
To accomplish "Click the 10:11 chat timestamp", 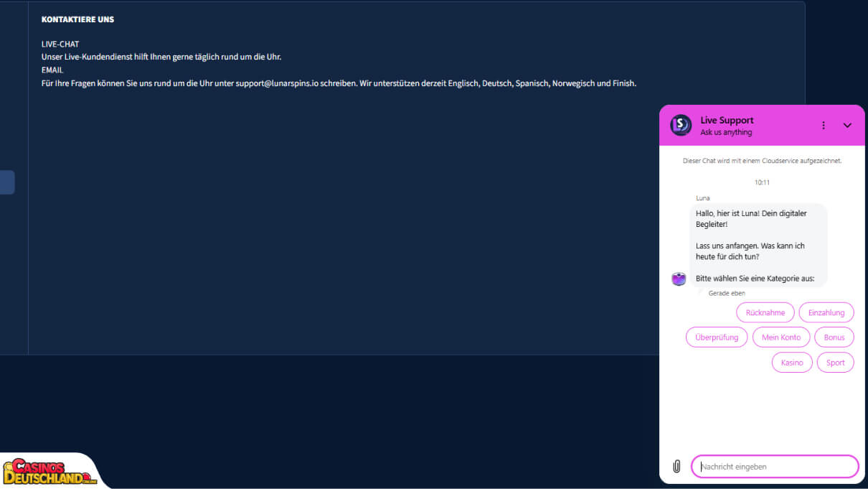I will (762, 182).
